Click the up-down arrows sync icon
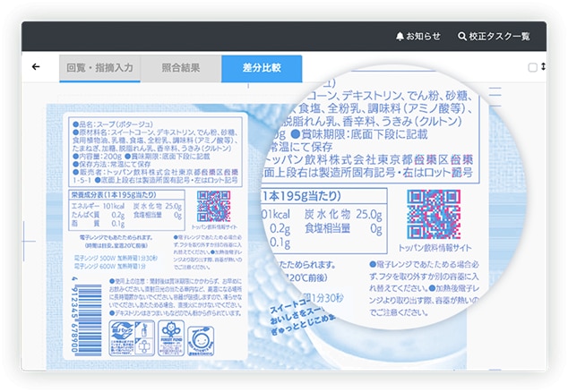Image resolution: width=568 pixels, height=392 pixels. pos(544,66)
